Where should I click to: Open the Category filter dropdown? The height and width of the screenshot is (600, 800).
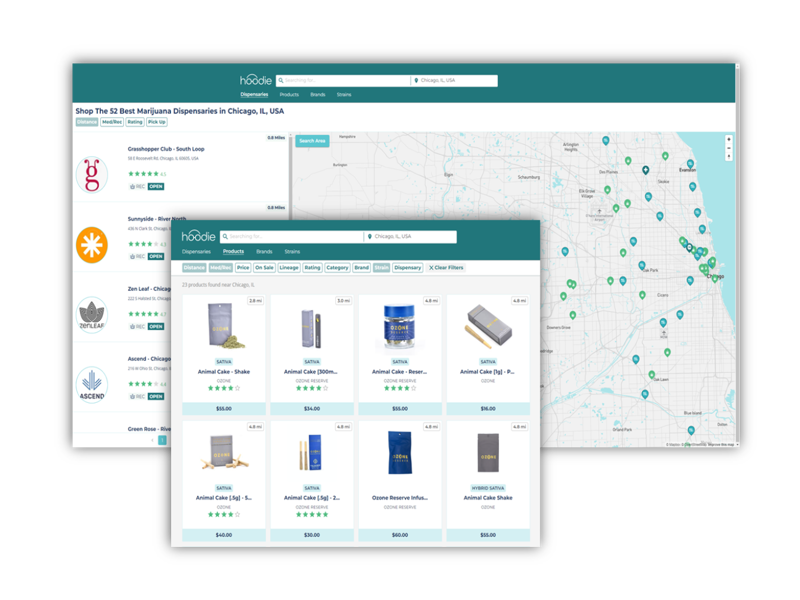pos(337,267)
